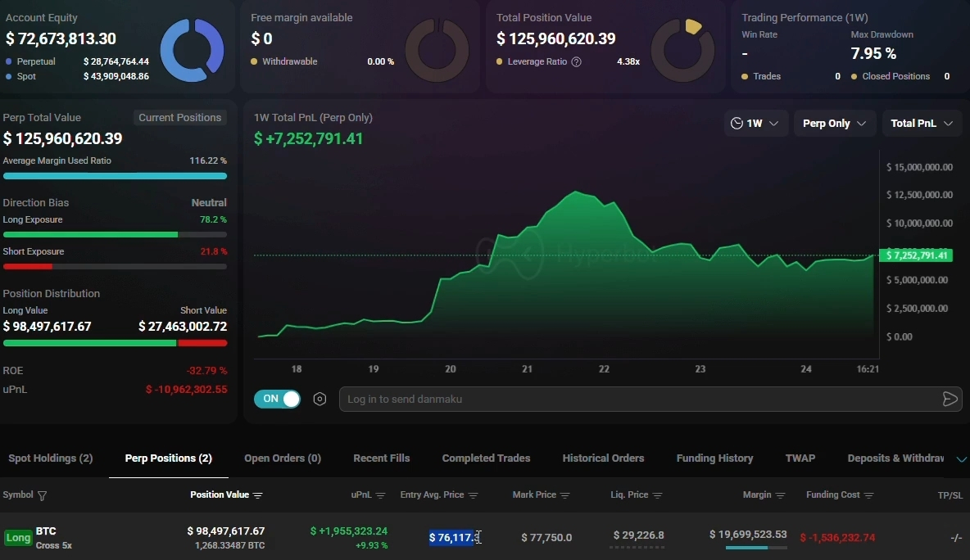Click the ROE -32.79 % value
This screenshot has height=560, width=970.
pos(206,371)
